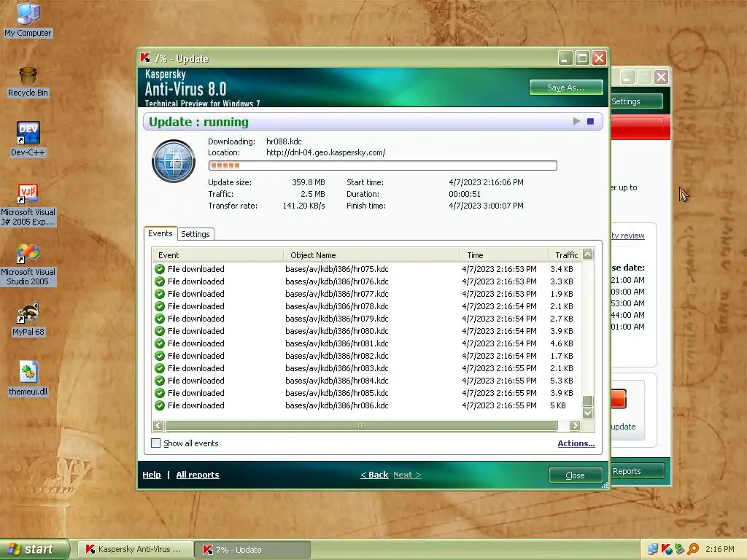Click the 7% - Update taskbar button
The height and width of the screenshot is (560, 747).
coord(253,549)
